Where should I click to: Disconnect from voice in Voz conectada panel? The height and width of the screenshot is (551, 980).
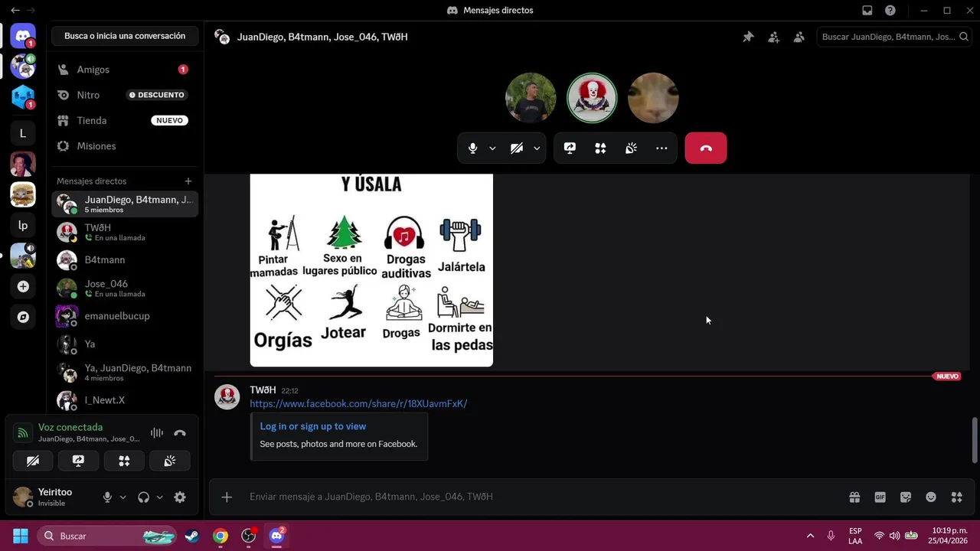(180, 433)
